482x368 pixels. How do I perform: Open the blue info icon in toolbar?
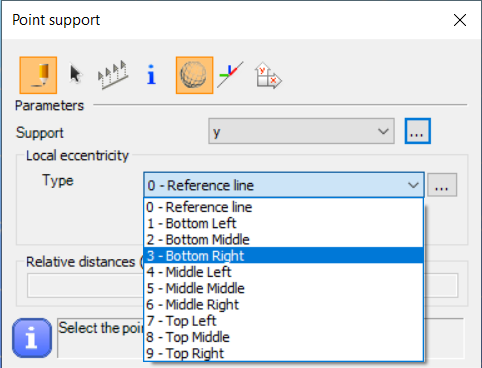(151, 74)
